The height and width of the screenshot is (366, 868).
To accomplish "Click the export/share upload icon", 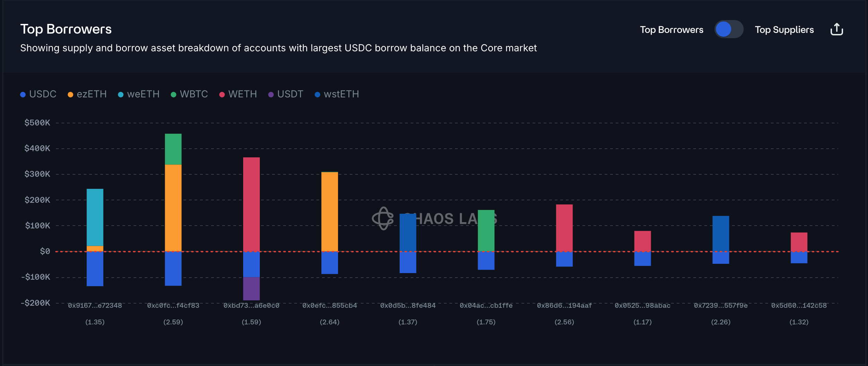I will pyautogui.click(x=836, y=29).
